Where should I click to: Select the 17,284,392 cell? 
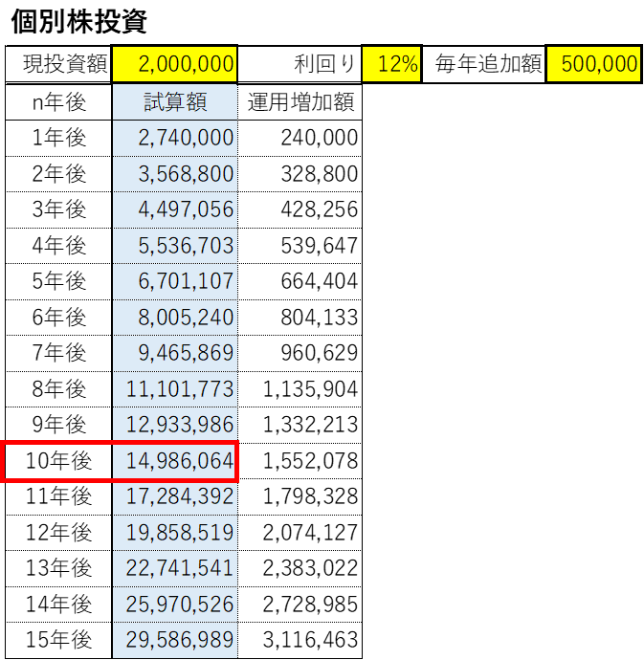click(x=175, y=496)
